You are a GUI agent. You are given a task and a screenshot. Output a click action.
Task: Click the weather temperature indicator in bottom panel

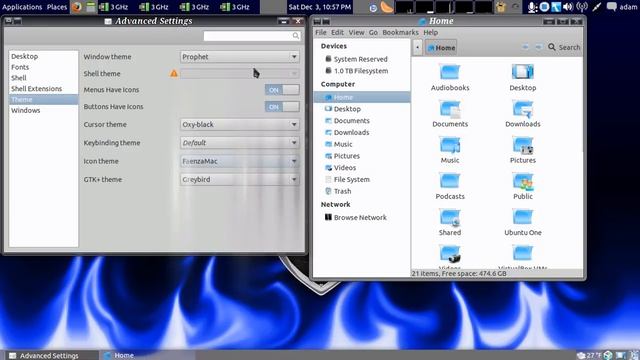tap(590, 355)
